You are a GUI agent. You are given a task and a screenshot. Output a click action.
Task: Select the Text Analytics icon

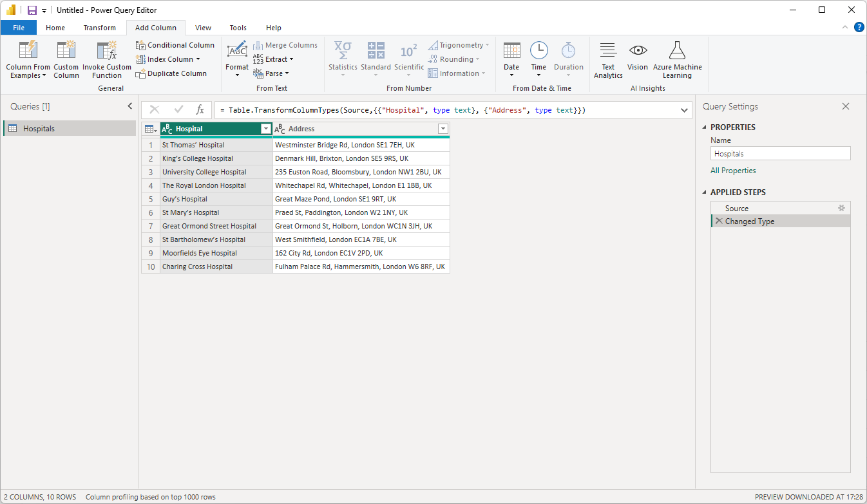pos(608,51)
